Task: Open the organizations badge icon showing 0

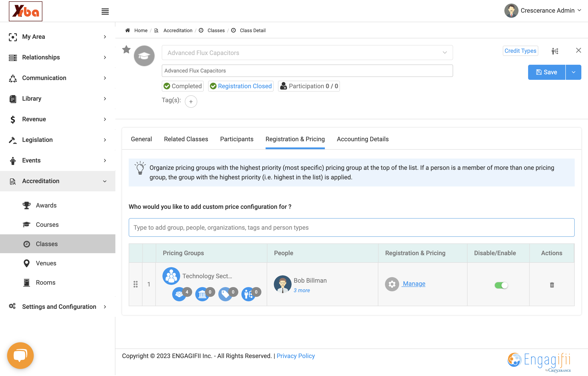Action: [205, 294]
